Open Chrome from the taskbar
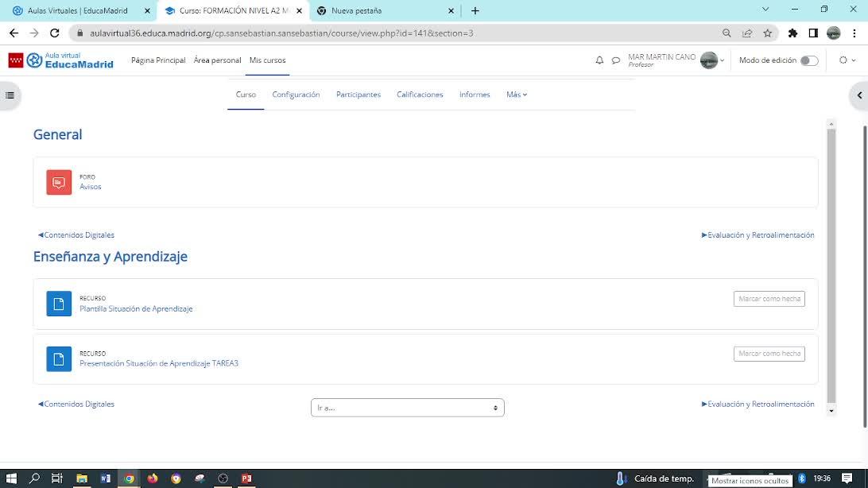The image size is (868, 488). [x=129, y=478]
